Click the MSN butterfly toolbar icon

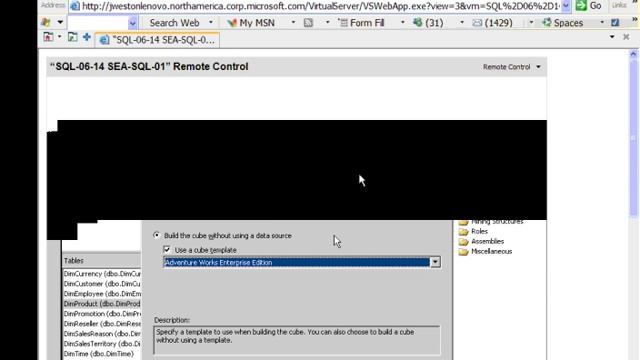coord(46,22)
